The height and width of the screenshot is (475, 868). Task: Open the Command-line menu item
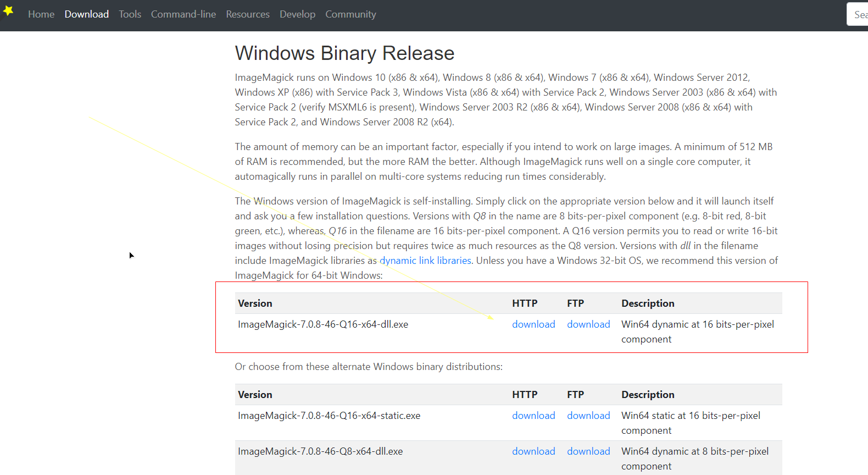click(183, 14)
